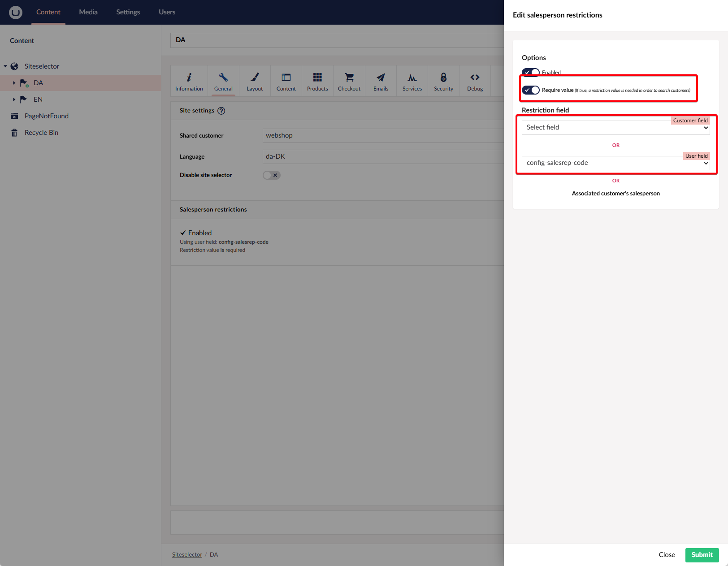This screenshot has height=566, width=728.
Task: Click the 'Restriction value is required' text
Action: click(212, 250)
